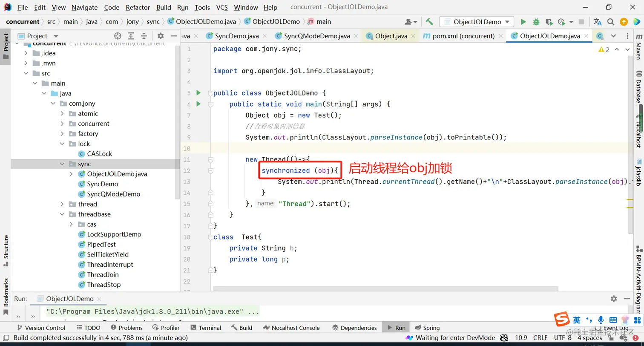
Task: Expand the cas folder
Action: pyautogui.click(x=71, y=224)
